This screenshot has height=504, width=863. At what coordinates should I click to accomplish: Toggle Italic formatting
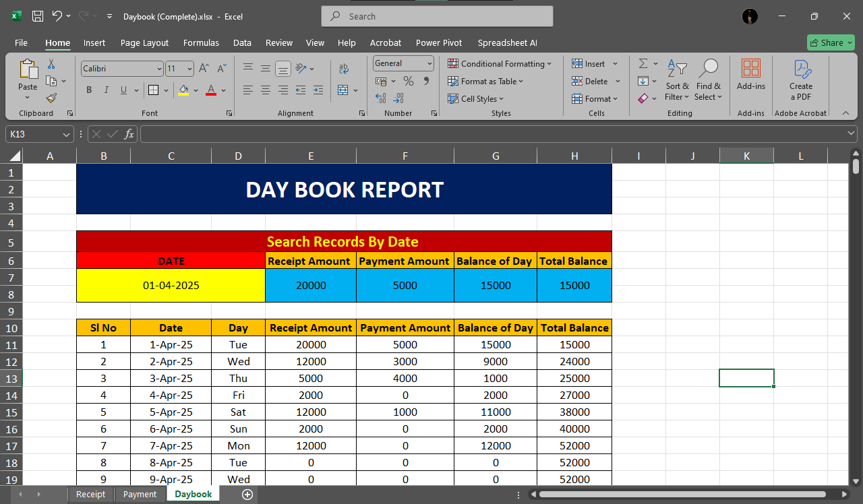[107, 90]
